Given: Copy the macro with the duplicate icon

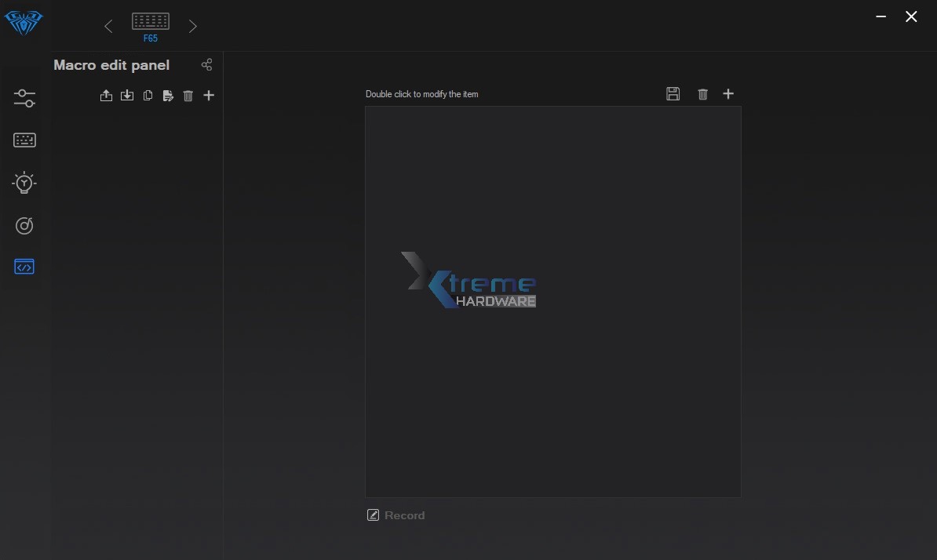Looking at the screenshot, I should click(148, 96).
